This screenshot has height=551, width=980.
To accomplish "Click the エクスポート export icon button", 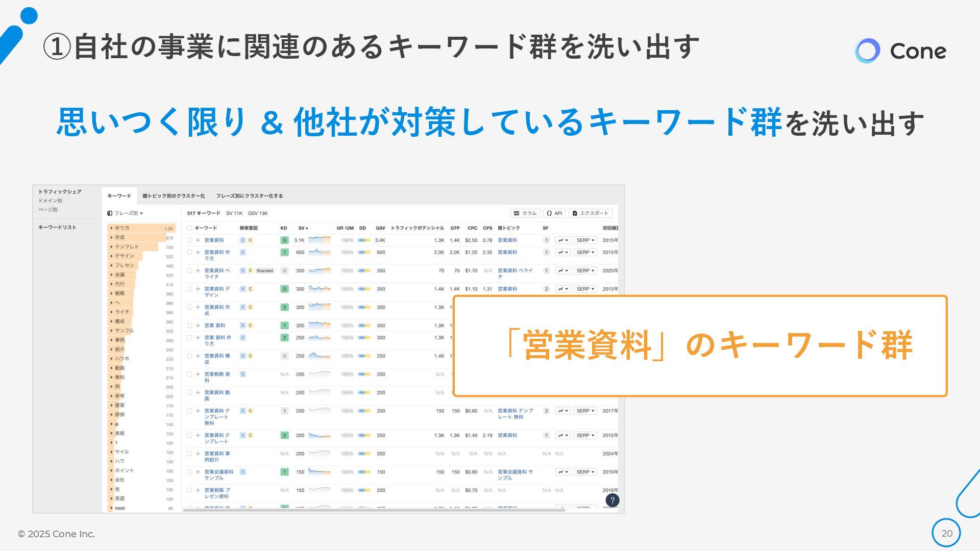I will point(591,213).
